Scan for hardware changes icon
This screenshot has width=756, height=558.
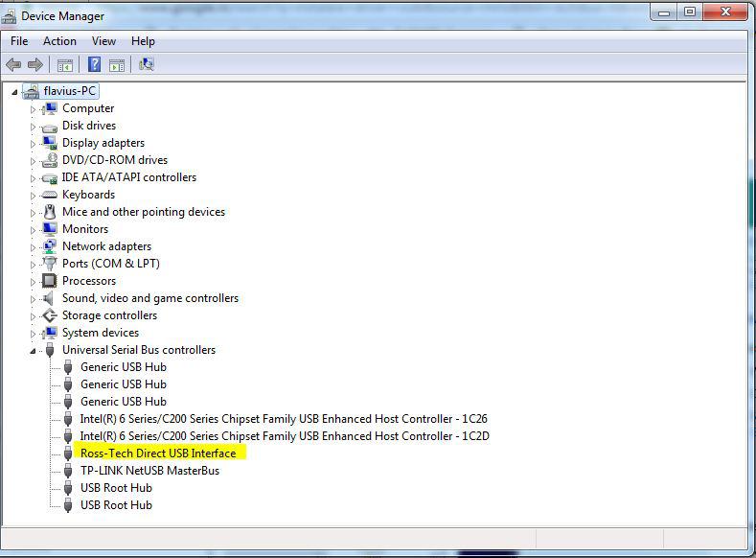tap(147, 64)
